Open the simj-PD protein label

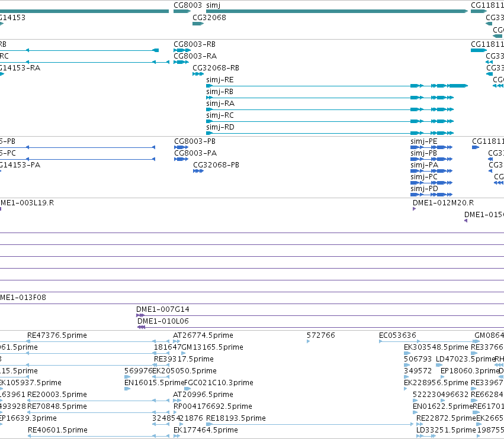424,189
